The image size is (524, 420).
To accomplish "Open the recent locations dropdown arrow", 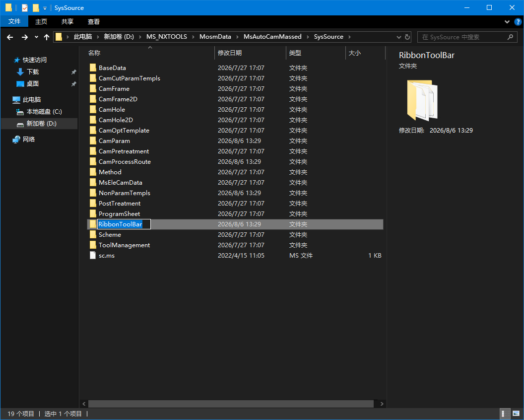I will point(36,37).
